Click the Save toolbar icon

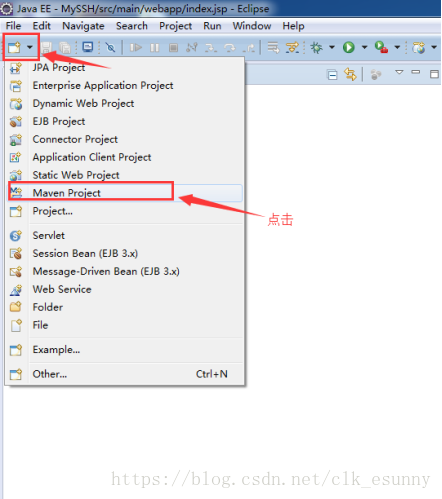pos(47,47)
